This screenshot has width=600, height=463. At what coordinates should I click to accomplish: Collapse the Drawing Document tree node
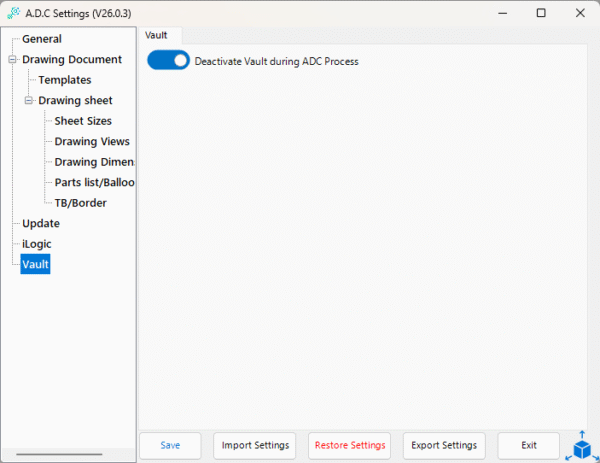click(x=12, y=59)
